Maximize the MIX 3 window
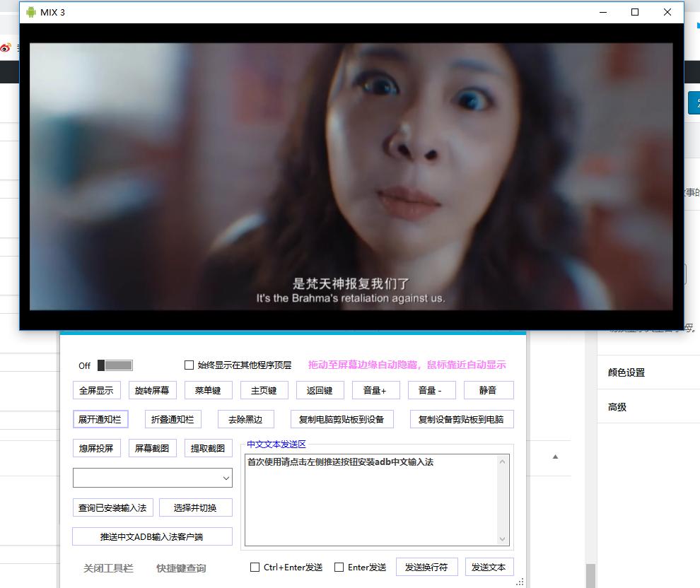This screenshot has height=588, width=700. (x=635, y=12)
